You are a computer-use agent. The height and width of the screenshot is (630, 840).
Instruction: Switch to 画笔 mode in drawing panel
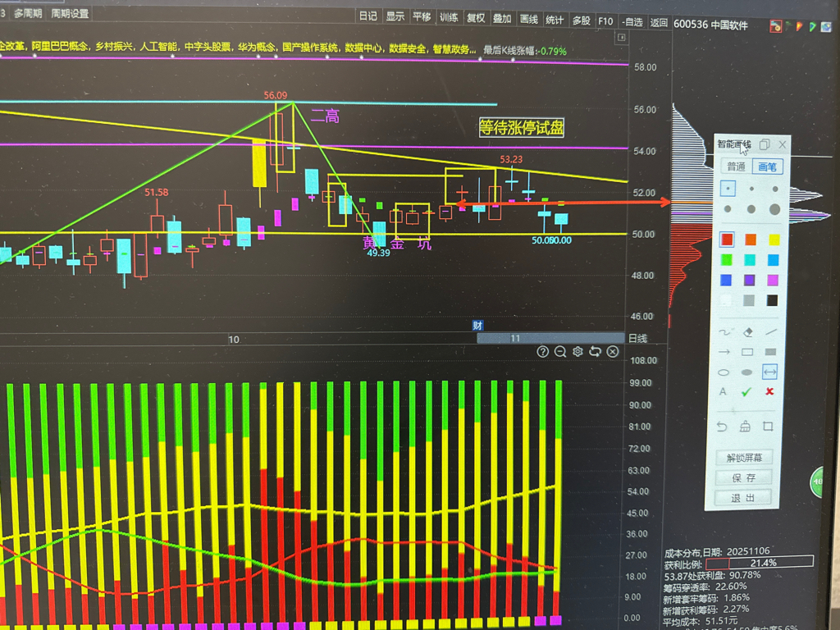(x=767, y=167)
